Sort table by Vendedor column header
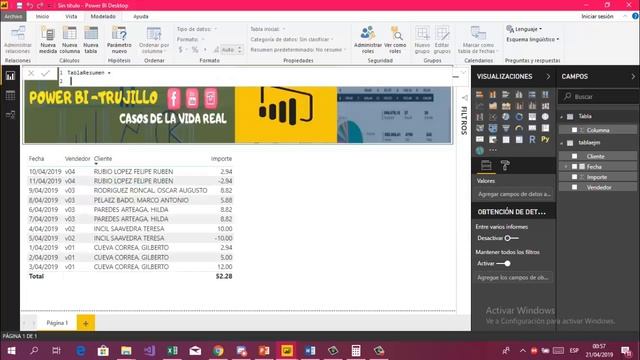Screen dimensions: 640x360 [x=78, y=158]
